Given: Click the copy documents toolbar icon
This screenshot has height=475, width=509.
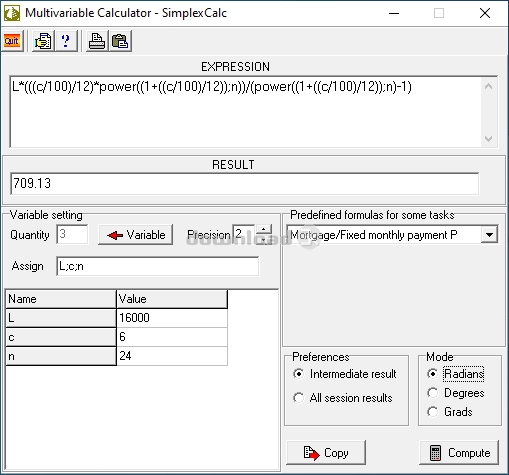Looking at the screenshot, I should [43, 41].
